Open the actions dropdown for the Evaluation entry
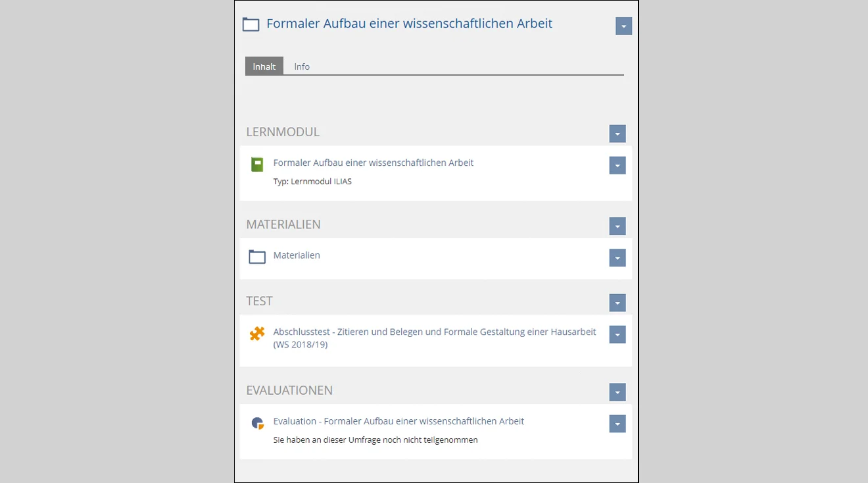Image resolution: width=868 pixels, height=483 pixels. tap(617, 424)
